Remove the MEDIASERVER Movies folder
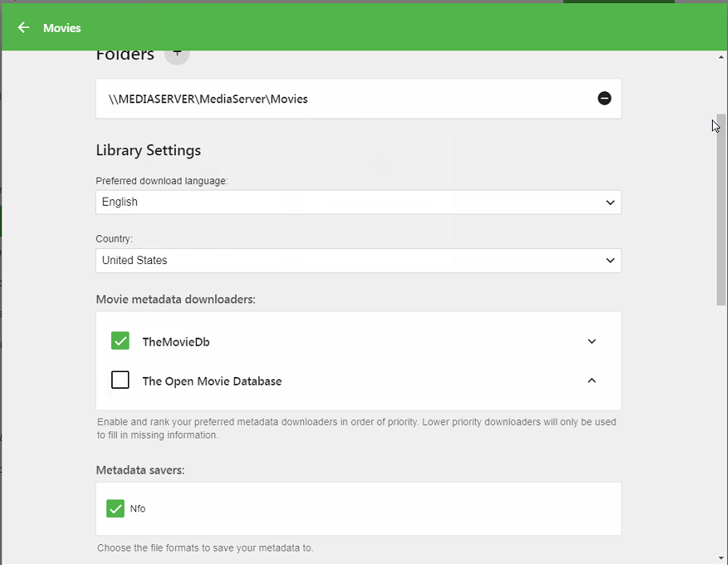 pyautogui.click(x=605, y=98)
